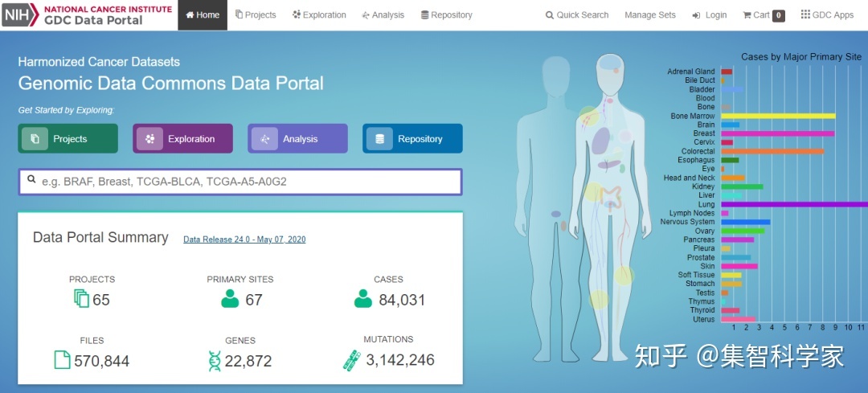The image size is (868, 393).
Task: Click the Breast magenta bar
Action: pos(777,133)
